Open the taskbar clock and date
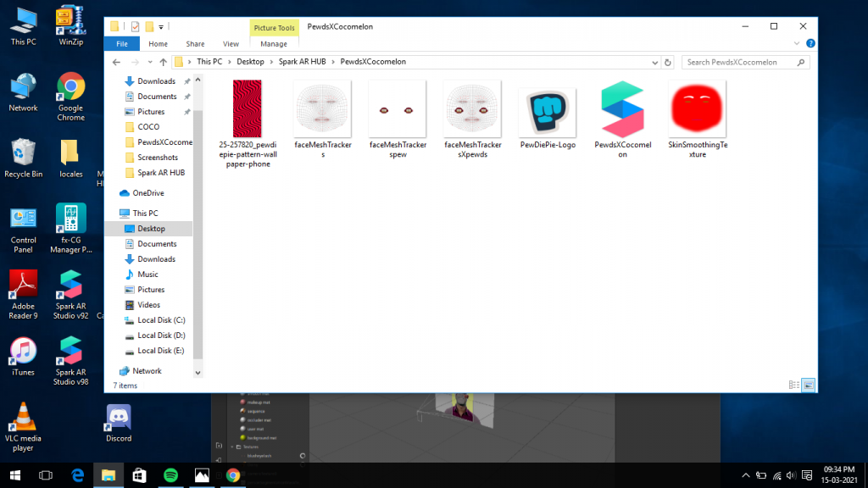 839,475
